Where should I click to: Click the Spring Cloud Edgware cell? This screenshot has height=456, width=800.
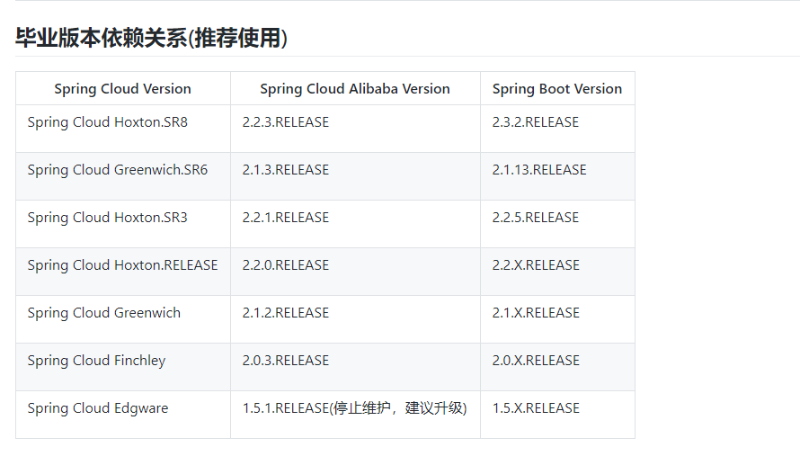tap(123, 414)
